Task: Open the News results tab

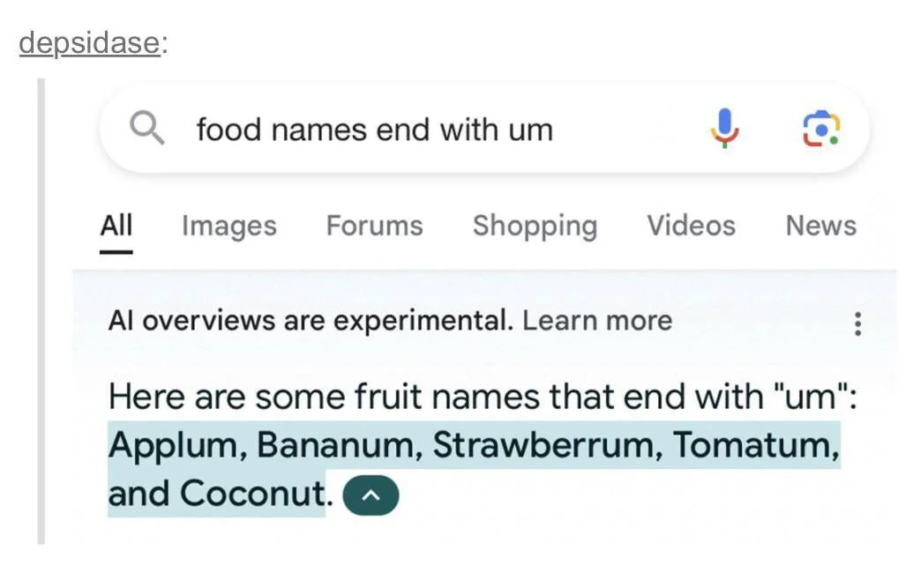Action: tap(819, 226)
